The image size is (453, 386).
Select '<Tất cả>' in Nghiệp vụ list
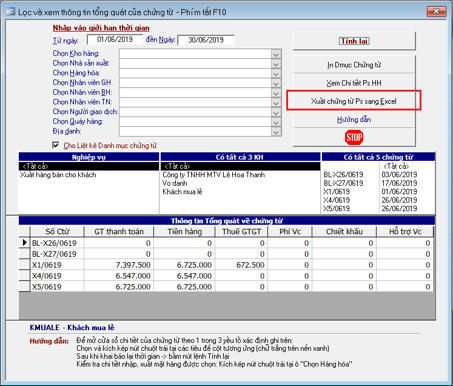coord(89,166)
